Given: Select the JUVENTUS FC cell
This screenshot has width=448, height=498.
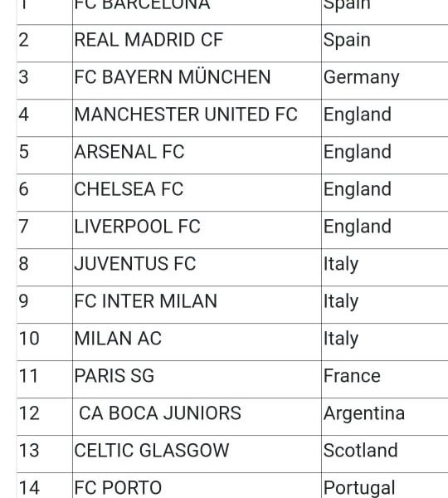Looking at the screenshot, I should [x=197, y=267].
